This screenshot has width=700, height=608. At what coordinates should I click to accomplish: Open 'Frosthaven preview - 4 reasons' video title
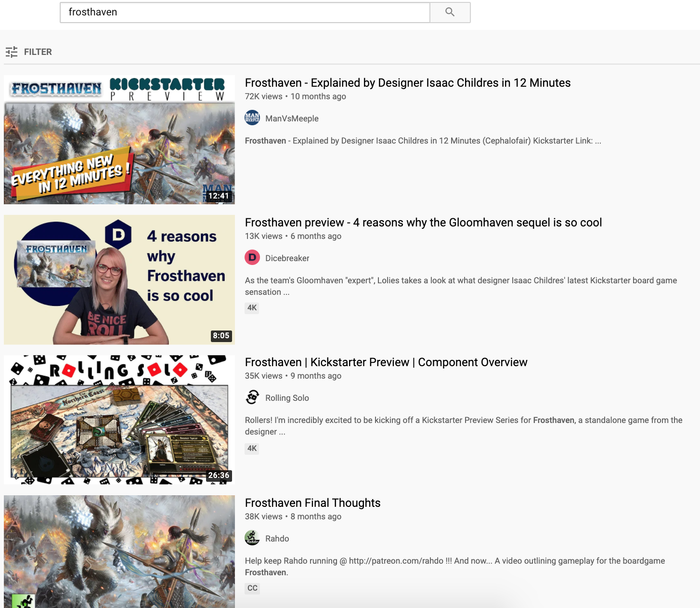(x=423, y=223)
